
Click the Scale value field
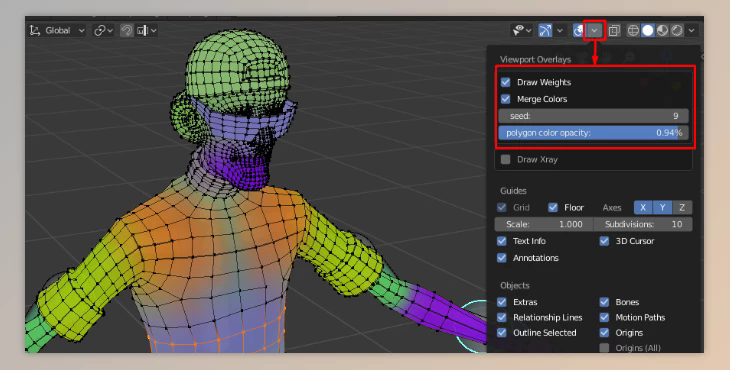coord(544,224)
